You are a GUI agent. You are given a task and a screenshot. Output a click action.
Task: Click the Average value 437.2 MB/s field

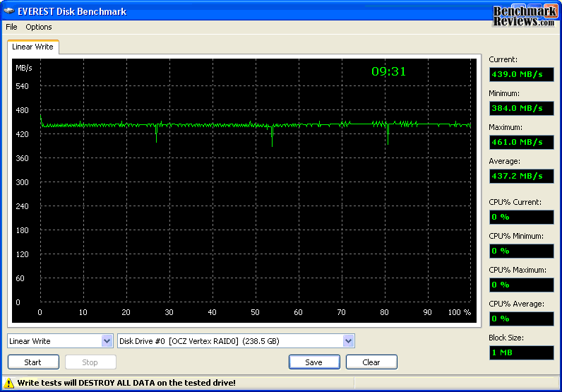(x=521, y=176)
